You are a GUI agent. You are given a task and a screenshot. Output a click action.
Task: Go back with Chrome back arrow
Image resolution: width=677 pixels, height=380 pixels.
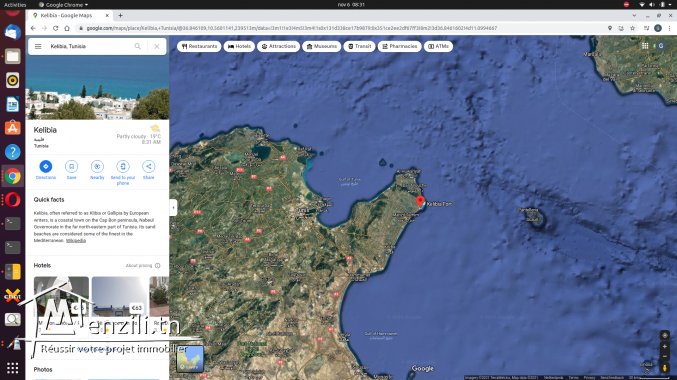pyautogui.click(x=33, y=28)
